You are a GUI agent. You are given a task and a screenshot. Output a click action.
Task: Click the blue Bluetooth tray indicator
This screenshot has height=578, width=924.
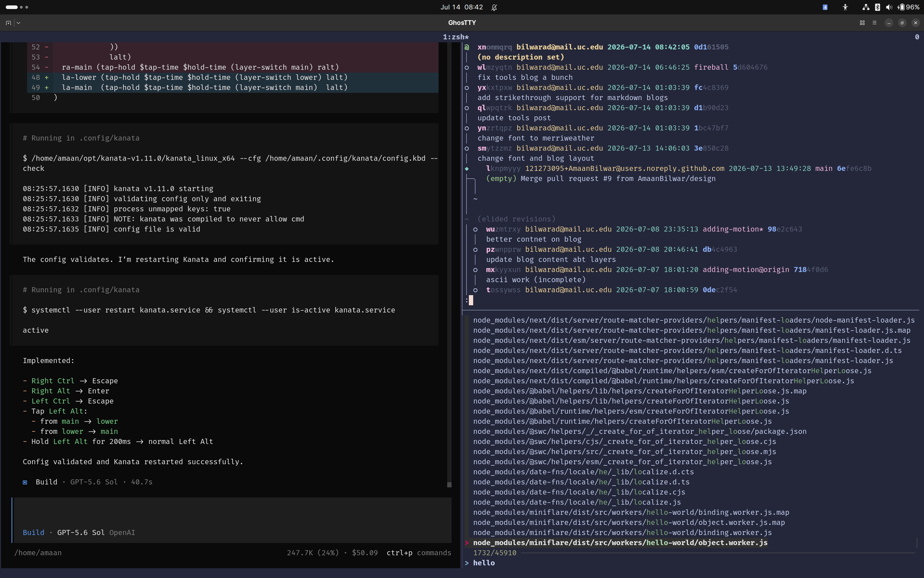coord(825,7)
